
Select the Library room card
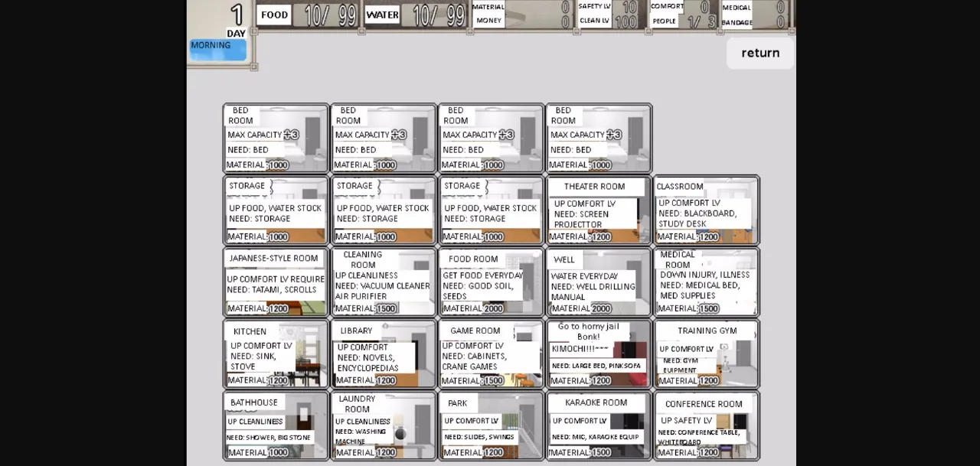pos(383,354)
